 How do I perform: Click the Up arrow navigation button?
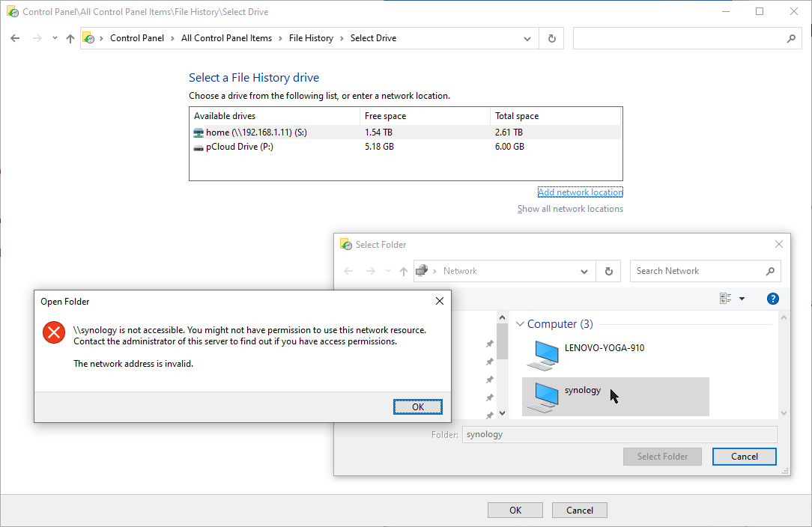(x=70, y=38)
